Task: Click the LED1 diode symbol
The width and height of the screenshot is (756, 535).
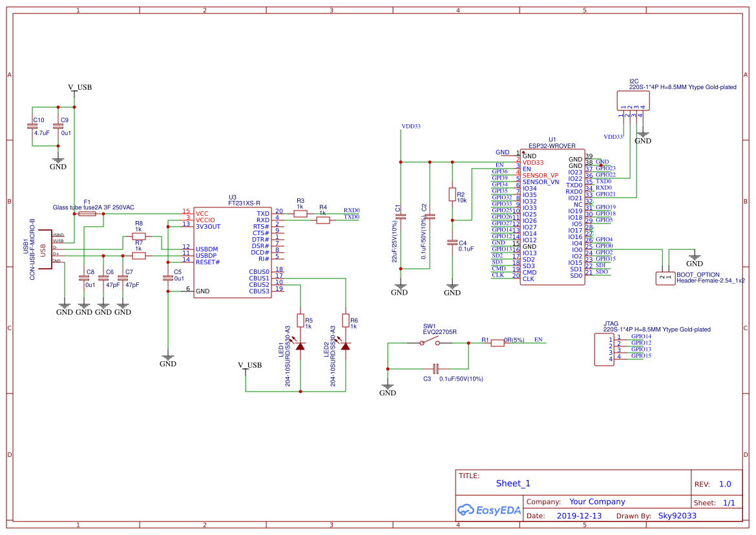Action: tap(299, 346)
